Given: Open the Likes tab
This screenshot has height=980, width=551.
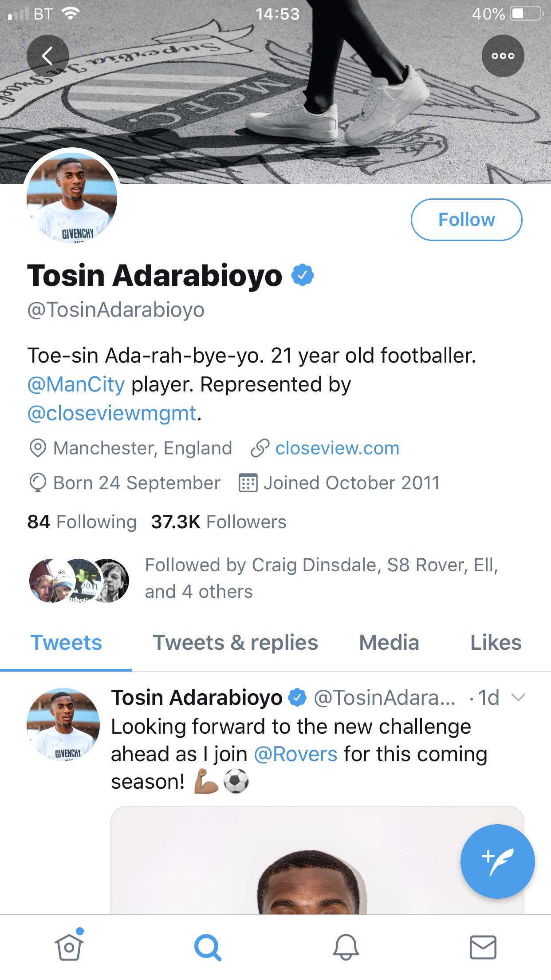Looking at the screenshot, I should coord(496,643).
